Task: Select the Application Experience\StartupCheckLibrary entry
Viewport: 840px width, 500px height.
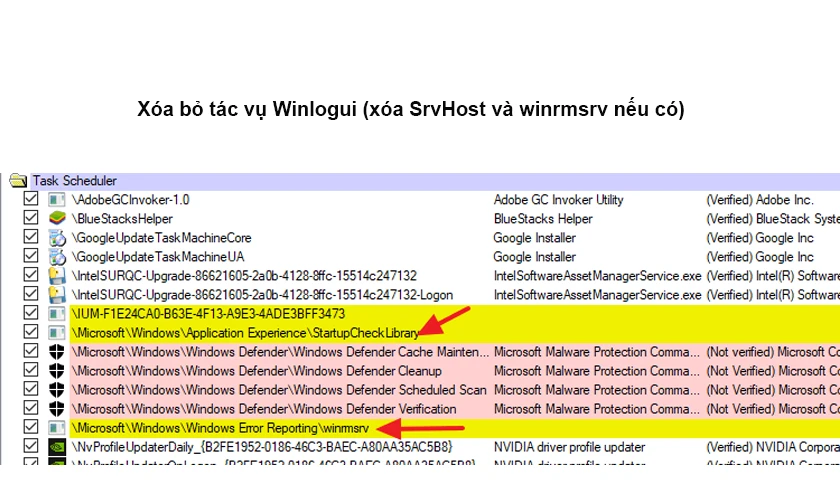Action: pyautogui.click(x=245, y=333)
